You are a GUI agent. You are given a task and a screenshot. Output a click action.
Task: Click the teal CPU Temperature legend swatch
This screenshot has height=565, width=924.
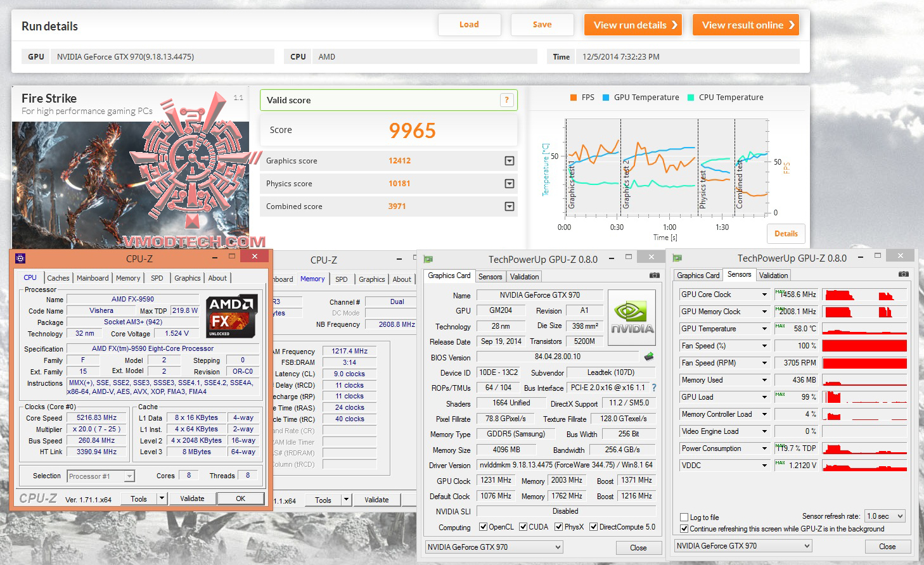tap(691, 98)
